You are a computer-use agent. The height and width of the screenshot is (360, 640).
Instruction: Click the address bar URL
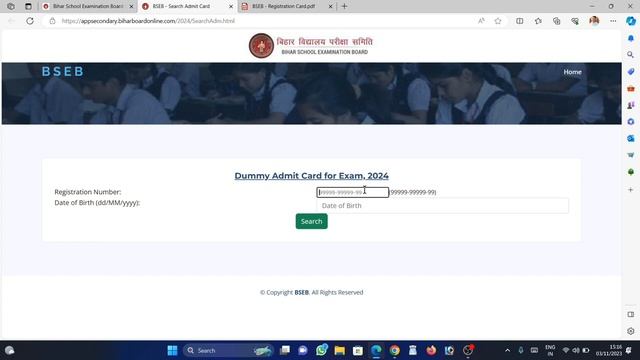click(x=148, y=21)
